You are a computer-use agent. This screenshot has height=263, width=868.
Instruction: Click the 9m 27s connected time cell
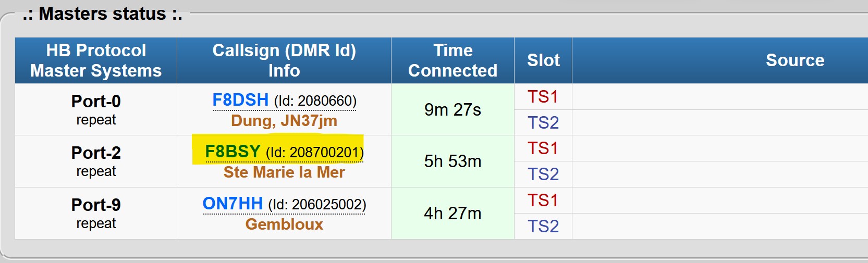coord(453,109)
